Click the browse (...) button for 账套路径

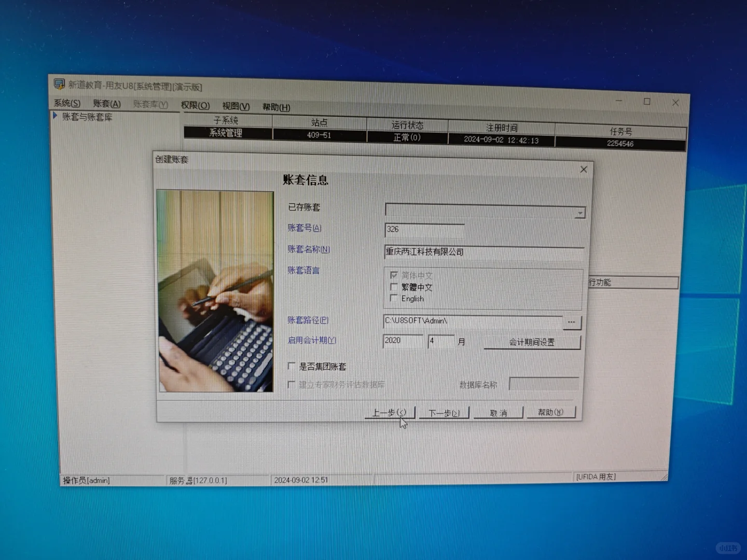[x=572, y=322]
